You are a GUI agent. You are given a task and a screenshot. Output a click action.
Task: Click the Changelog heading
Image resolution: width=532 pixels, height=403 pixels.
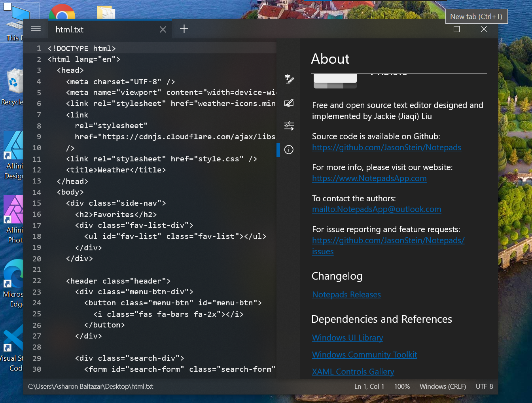pos(337,276)
